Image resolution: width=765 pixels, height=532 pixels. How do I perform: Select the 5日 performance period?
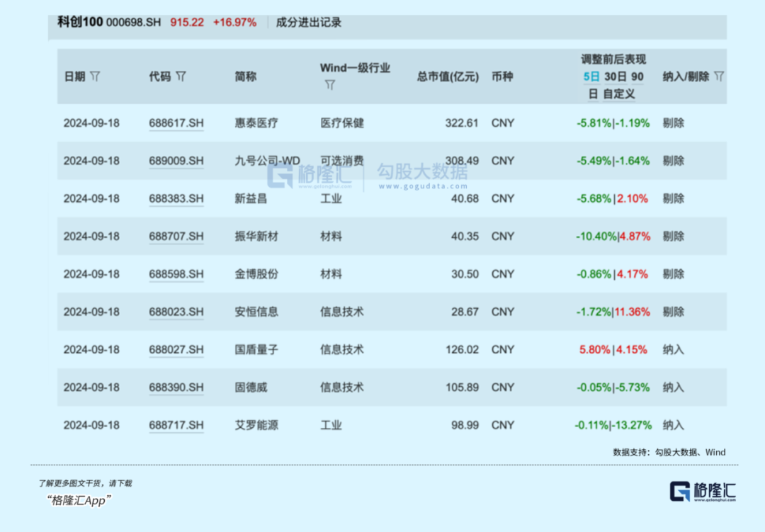[591, 77]
